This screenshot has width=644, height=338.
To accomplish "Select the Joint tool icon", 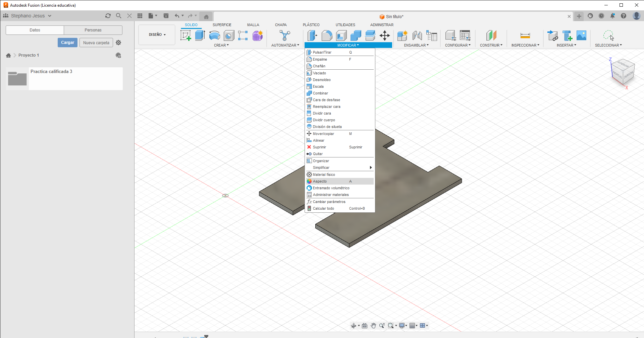I will coord(417,35).
